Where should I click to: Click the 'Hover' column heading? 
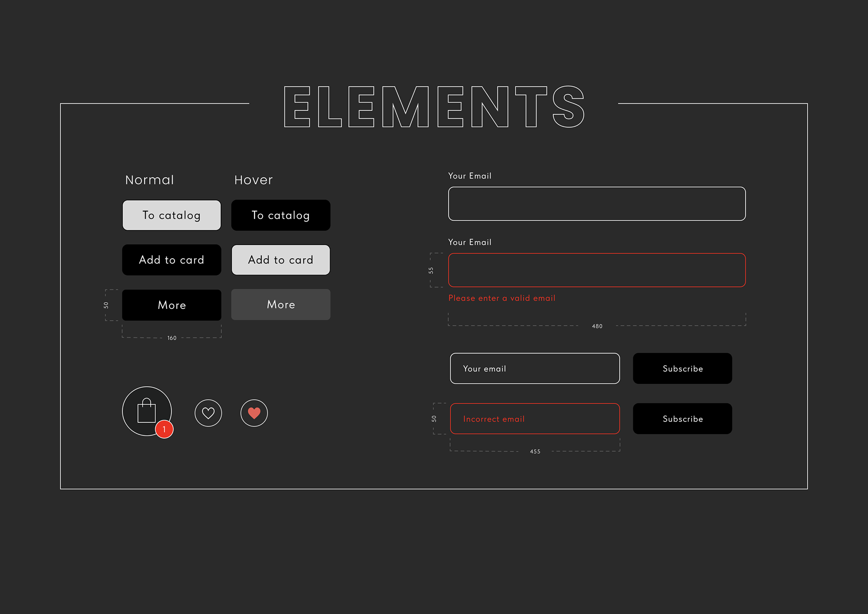[254, 180]
